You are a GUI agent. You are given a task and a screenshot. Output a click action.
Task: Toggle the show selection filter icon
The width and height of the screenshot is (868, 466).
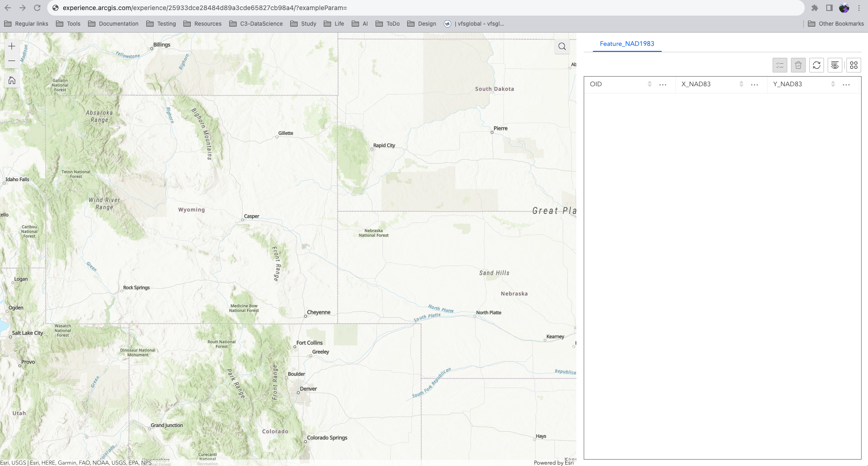coord(780,65)
